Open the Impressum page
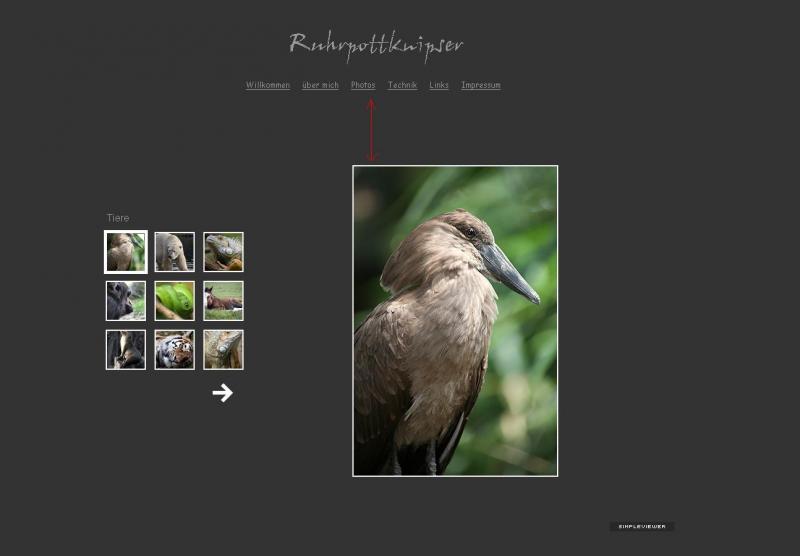The height and width of the screenshot is (556, 800). [481, 85]
